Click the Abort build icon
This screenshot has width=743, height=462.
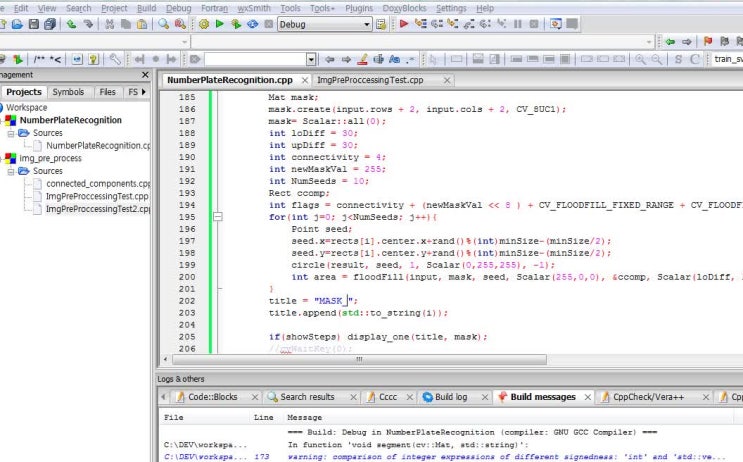coord(269,24)
